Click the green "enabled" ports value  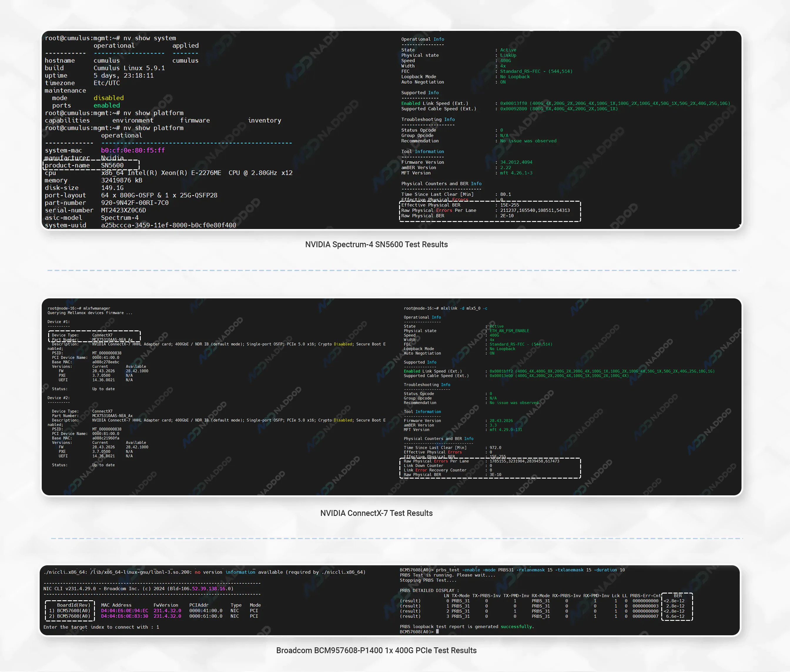(107, 106)
